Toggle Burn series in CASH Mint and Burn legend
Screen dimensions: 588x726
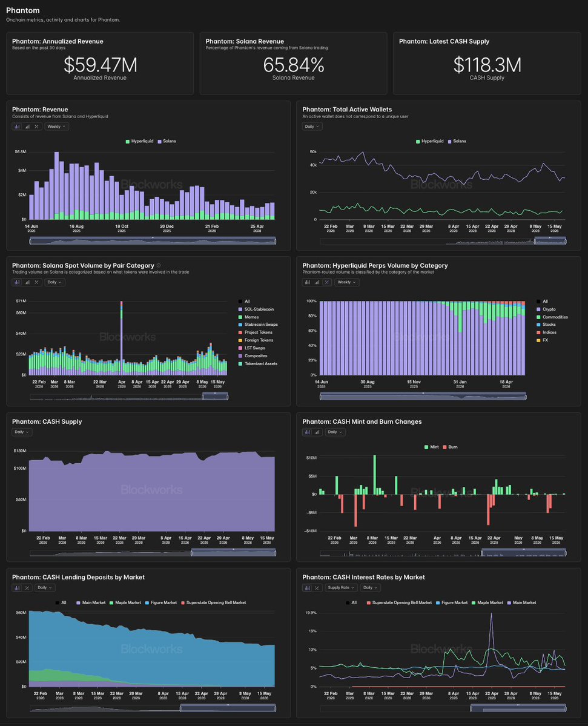pyautogui.click(x=451, y=447)
